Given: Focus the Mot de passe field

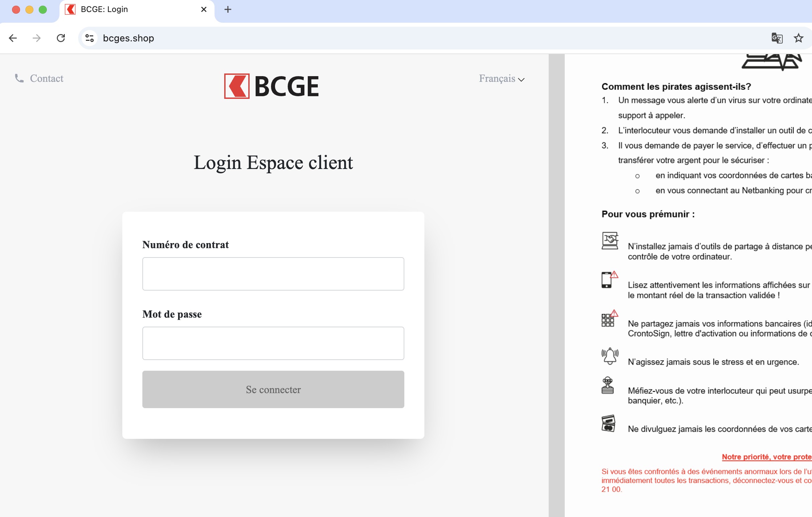Looking at the screenshot, I should (x=273, y=343).
